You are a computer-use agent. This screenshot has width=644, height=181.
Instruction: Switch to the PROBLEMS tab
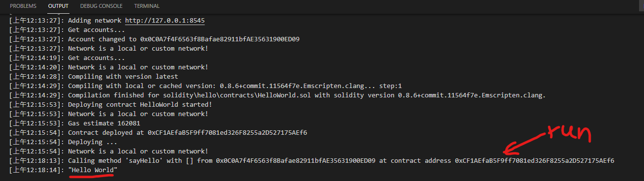[23, 6]
